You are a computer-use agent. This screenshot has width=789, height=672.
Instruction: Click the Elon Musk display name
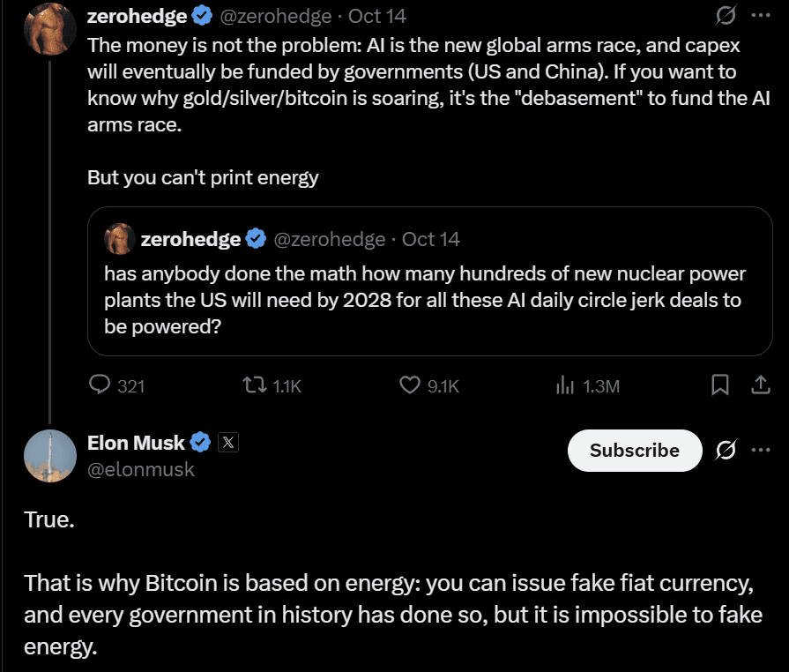136,443
